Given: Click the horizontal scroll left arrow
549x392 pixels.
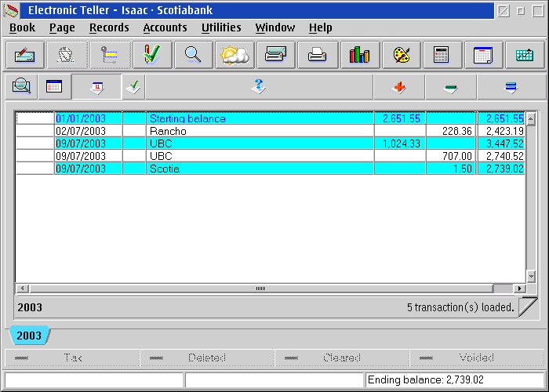Looking at the screenshot, I should point(23,289).
